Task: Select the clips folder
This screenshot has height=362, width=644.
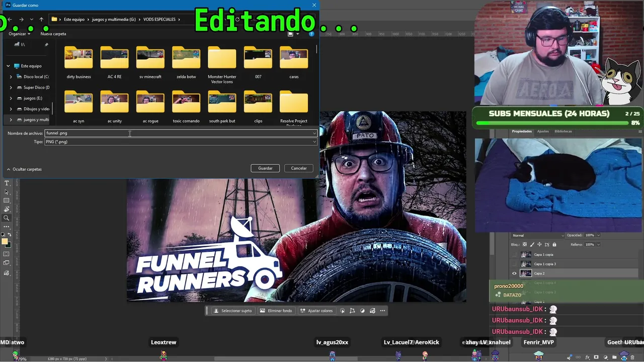Action: pos(258,107)
